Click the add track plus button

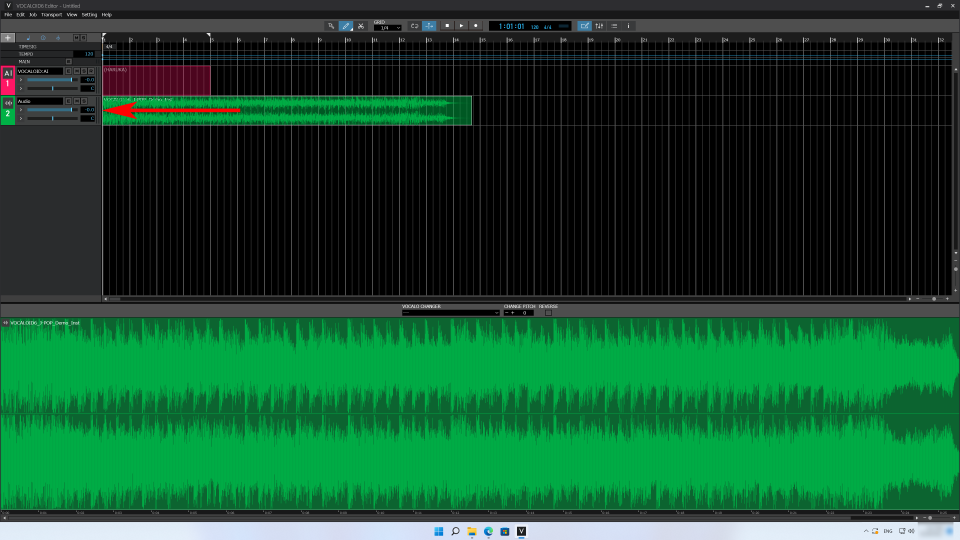8,37
